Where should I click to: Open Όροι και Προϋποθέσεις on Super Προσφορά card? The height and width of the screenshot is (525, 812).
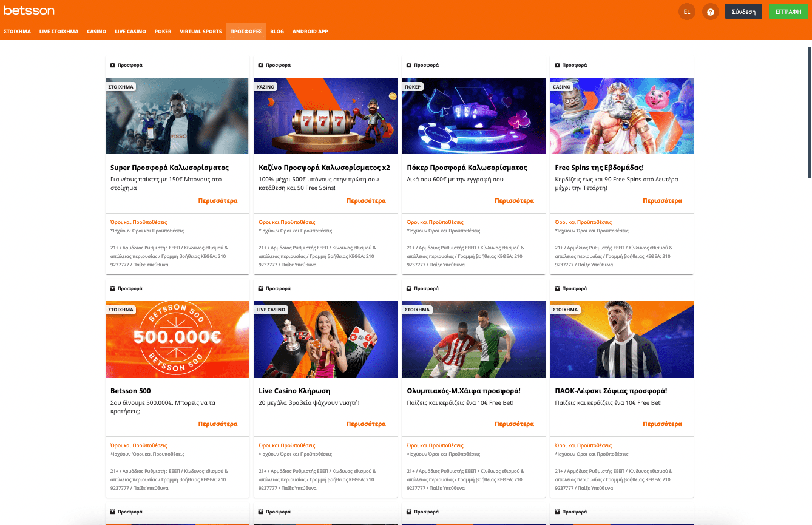[138, 222]
